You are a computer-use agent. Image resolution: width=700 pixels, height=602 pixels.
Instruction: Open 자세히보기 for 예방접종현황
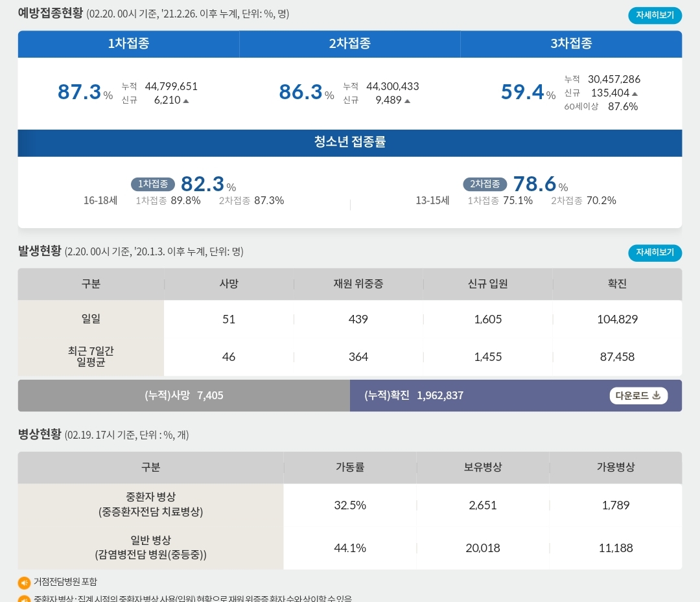[655, 15]
